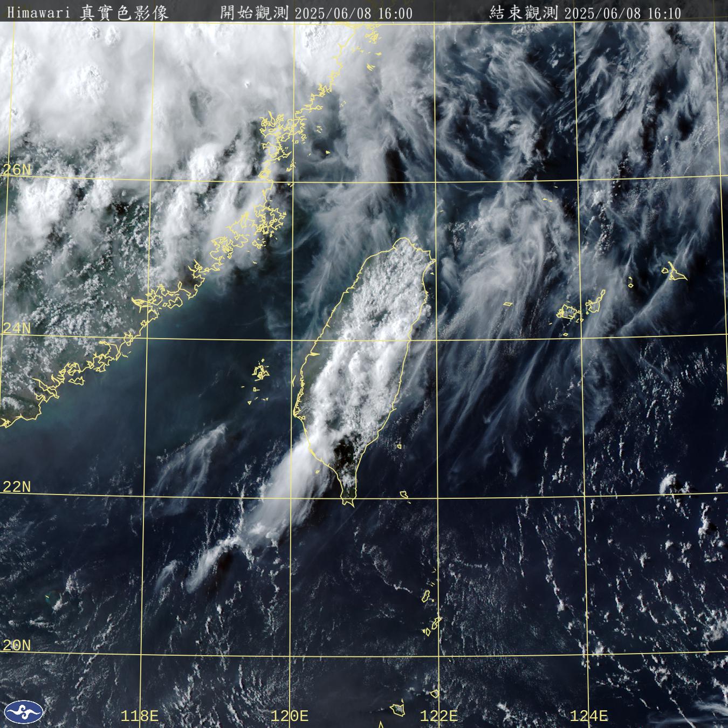Click the "22N" latitude label
The height and width of the screenshot is (728, 728).
[x=17, y=487]
